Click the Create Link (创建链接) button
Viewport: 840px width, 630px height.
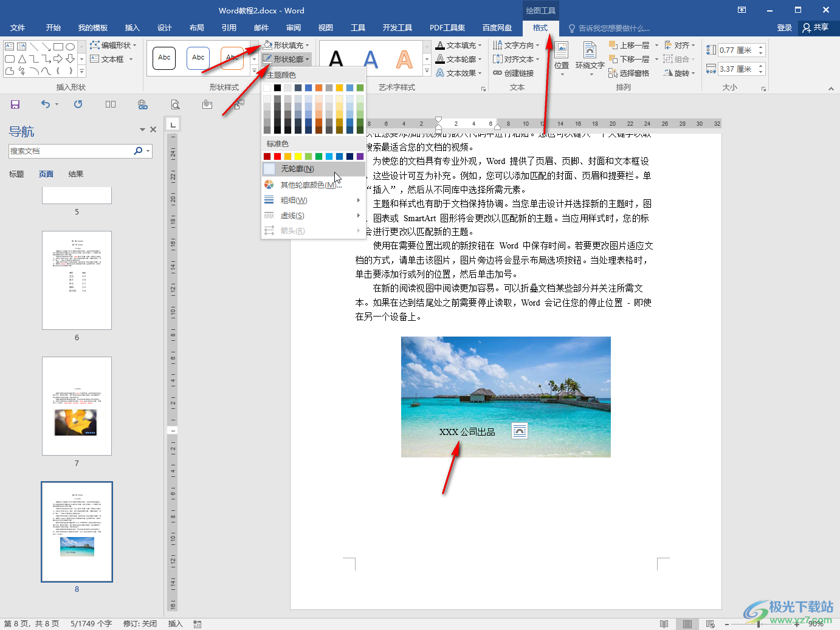514,73
